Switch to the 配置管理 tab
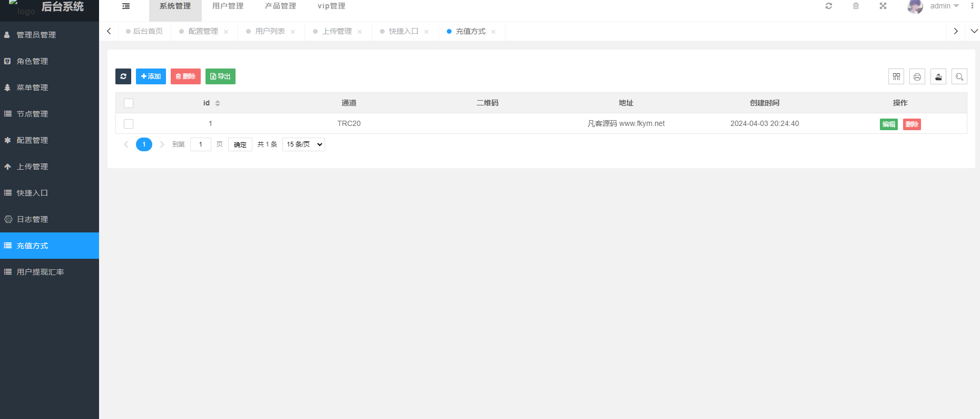The width and height of the screenshot is (980, 419). pos(203,32)
